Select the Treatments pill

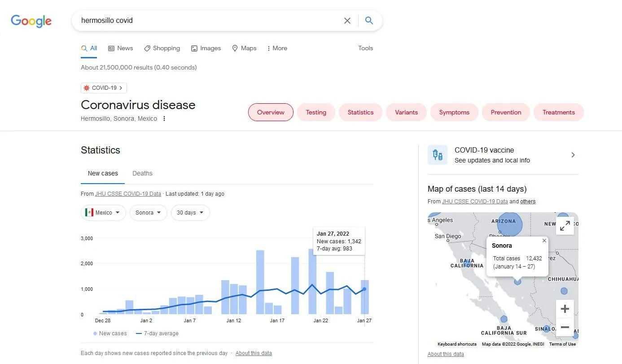[x=559, y=112]
